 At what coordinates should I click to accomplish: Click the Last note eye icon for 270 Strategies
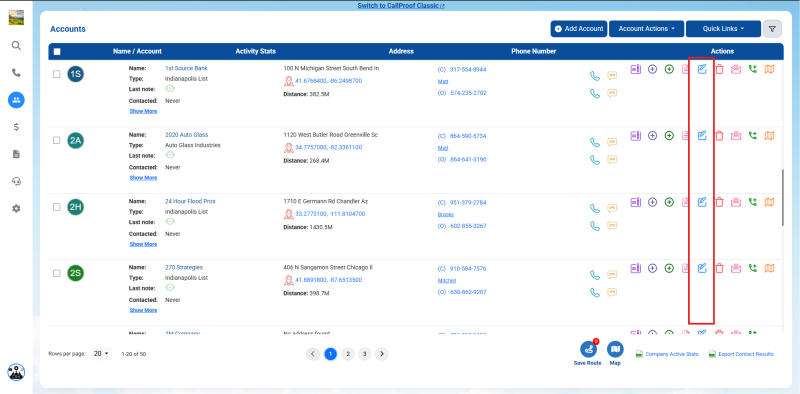pos(170,288)
